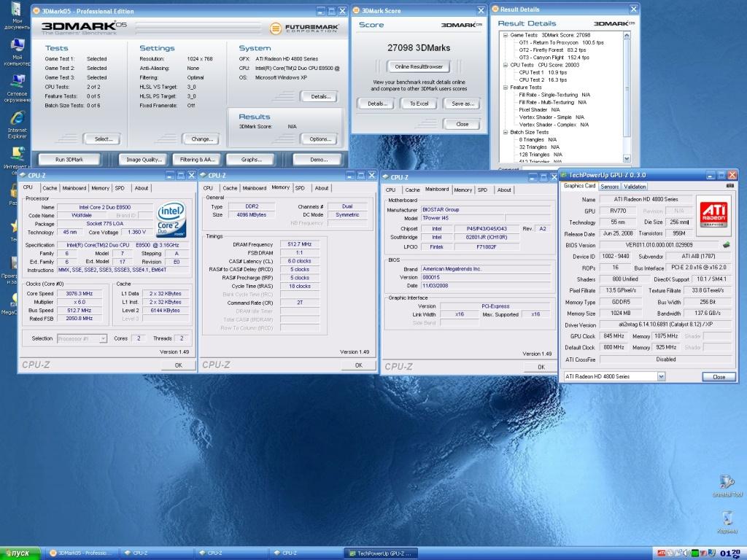Image resolution: width=747 pixels, height=560 pixels.
Task: Launch Internet Explorer desktop icon
Action: click(17, 125)
